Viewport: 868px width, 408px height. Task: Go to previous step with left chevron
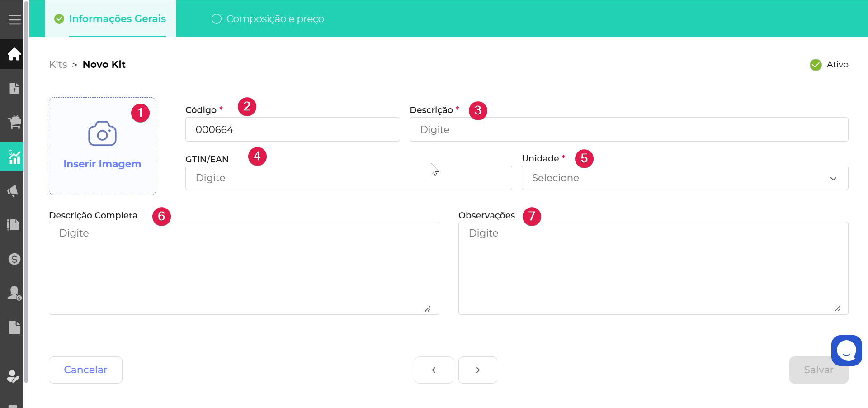[434, 370]
